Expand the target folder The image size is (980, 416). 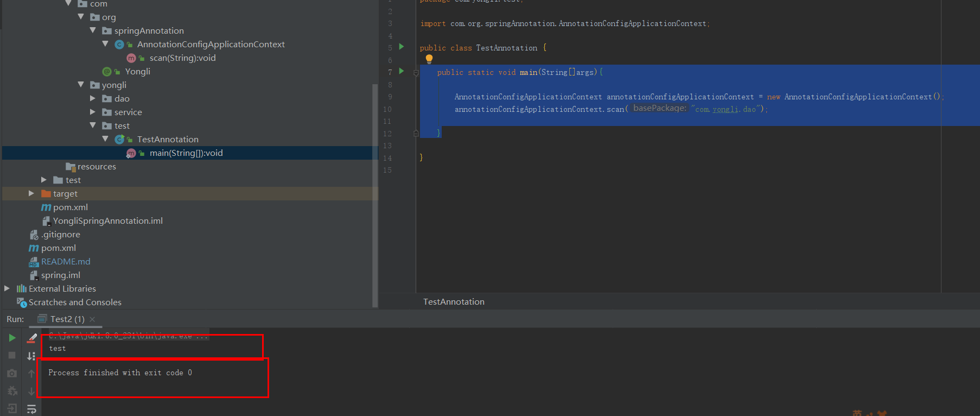[x=31, y=193]
